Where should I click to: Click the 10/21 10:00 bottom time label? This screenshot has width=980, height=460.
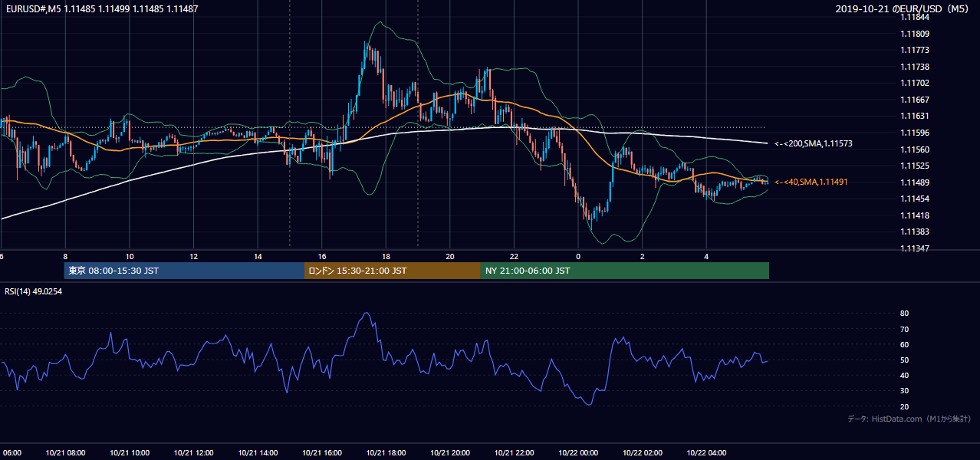tap(130, 453)
